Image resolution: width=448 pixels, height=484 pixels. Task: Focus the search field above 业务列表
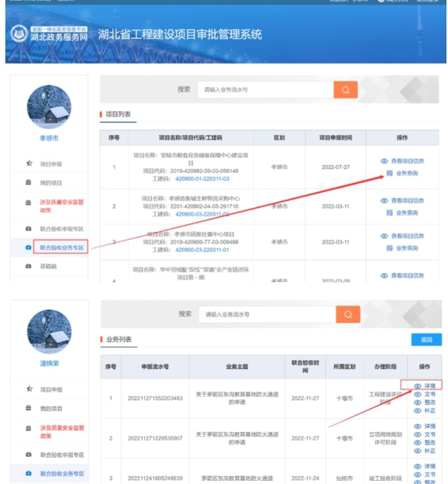tap(267, 314)
